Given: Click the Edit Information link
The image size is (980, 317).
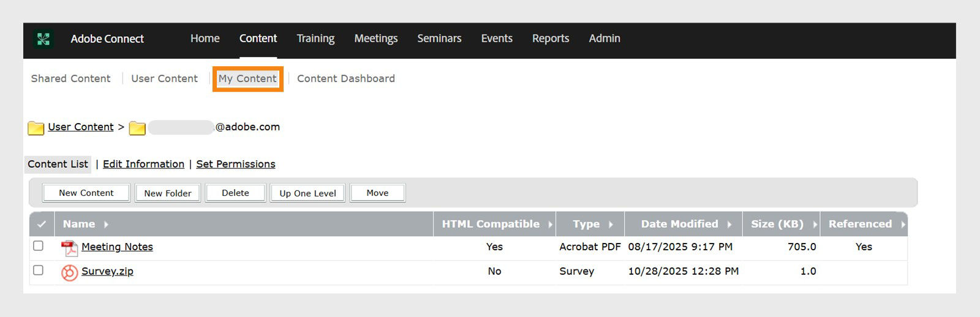Looking at the screenshot, I should (x=143, y=164).
